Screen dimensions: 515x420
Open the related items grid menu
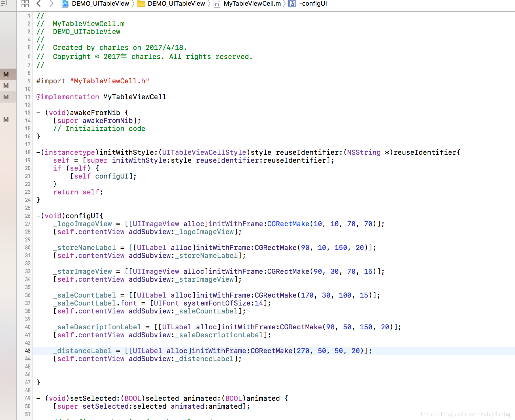25,4
